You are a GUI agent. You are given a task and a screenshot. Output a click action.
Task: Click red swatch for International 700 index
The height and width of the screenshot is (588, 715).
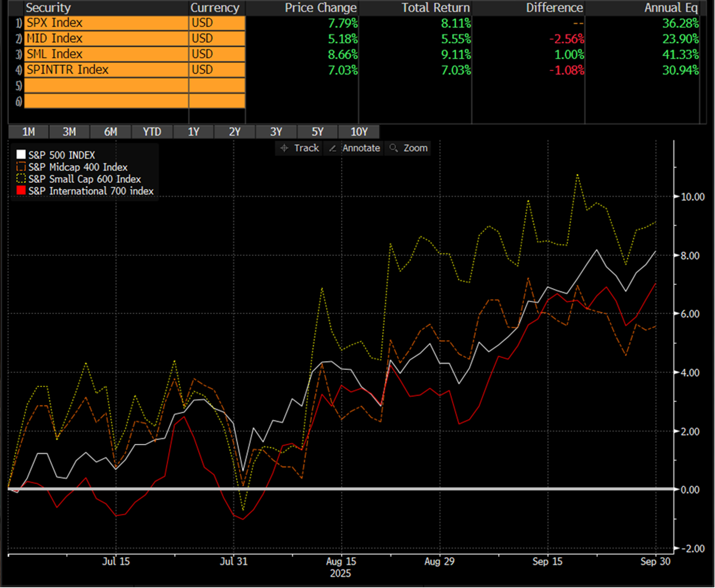[x=21, y=191]
